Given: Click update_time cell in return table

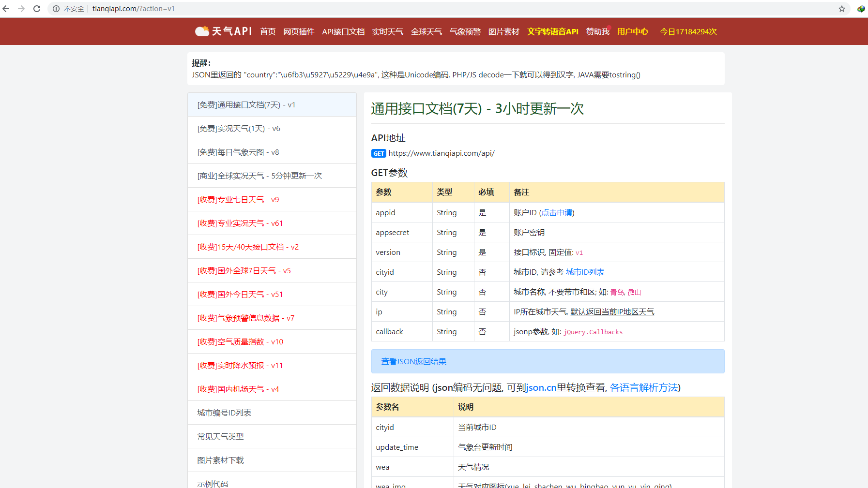Looking at the screenshot, I should (412, 447).
